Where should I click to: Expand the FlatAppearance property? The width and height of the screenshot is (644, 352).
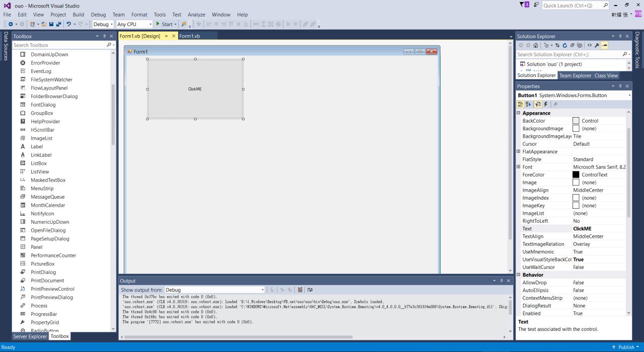coord(519,151)
